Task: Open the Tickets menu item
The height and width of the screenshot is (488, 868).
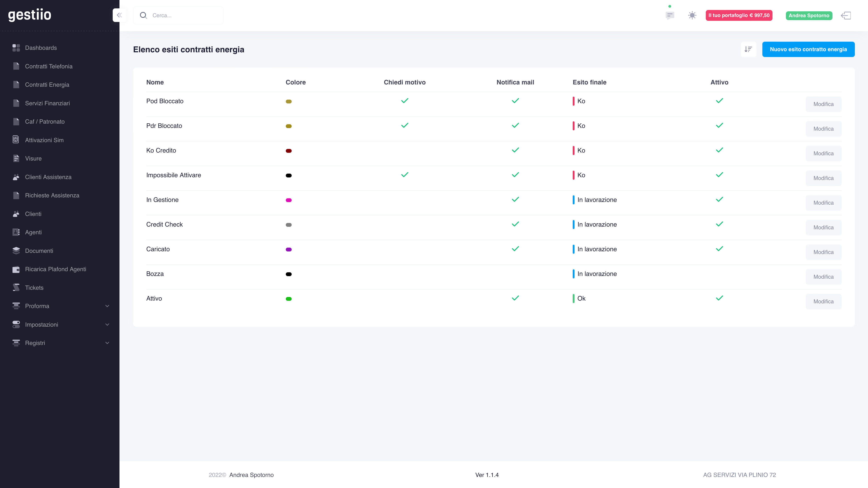Action: (x=34, y=287)
